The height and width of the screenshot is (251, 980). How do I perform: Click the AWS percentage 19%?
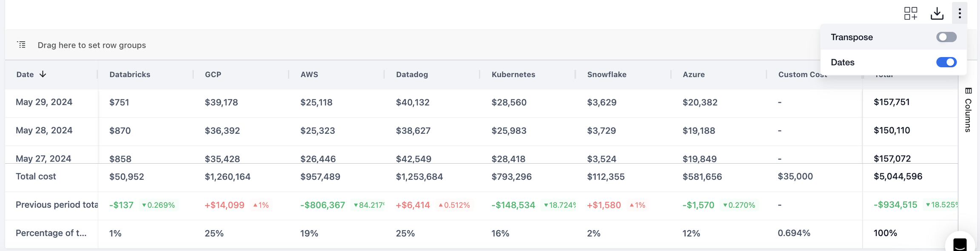pos(309,233)
